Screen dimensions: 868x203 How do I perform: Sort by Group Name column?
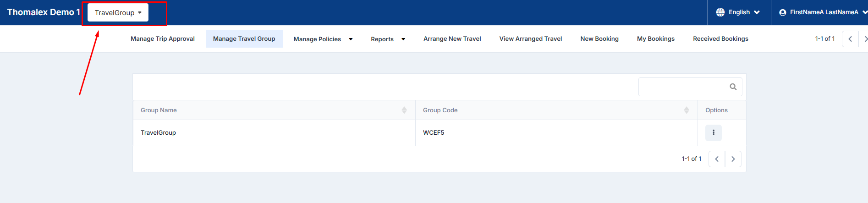[274, 110]
